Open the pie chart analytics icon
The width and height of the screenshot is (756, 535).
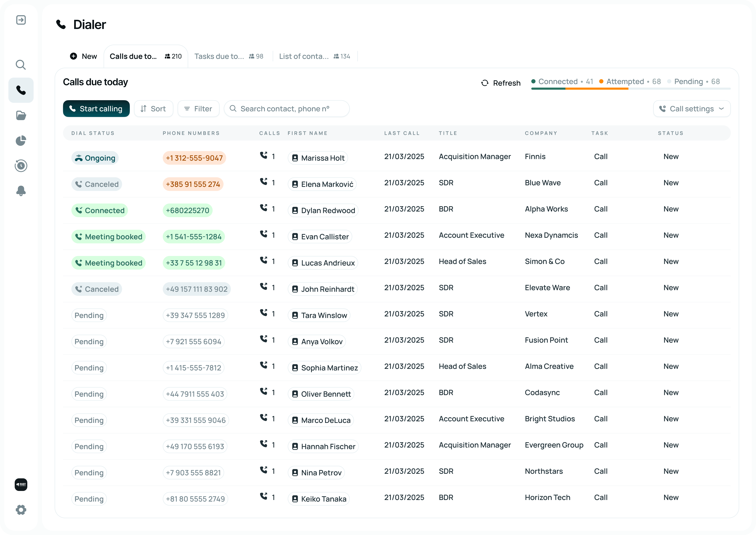point(21,141)
